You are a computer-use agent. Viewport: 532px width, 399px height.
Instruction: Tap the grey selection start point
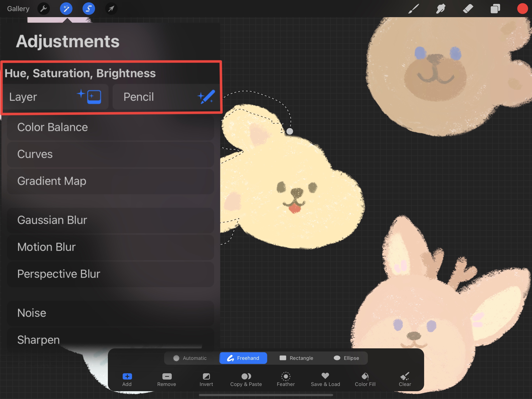pos(290,131)
